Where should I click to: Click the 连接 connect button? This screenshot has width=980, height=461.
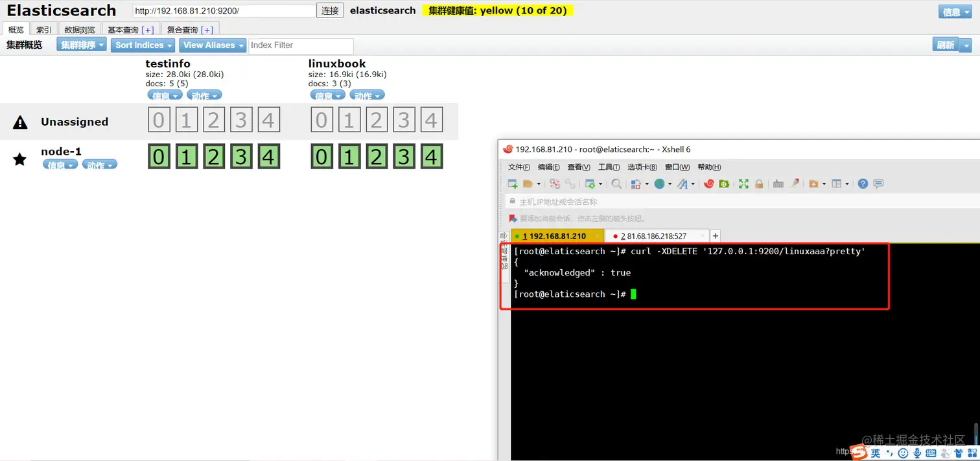point(330,10)
